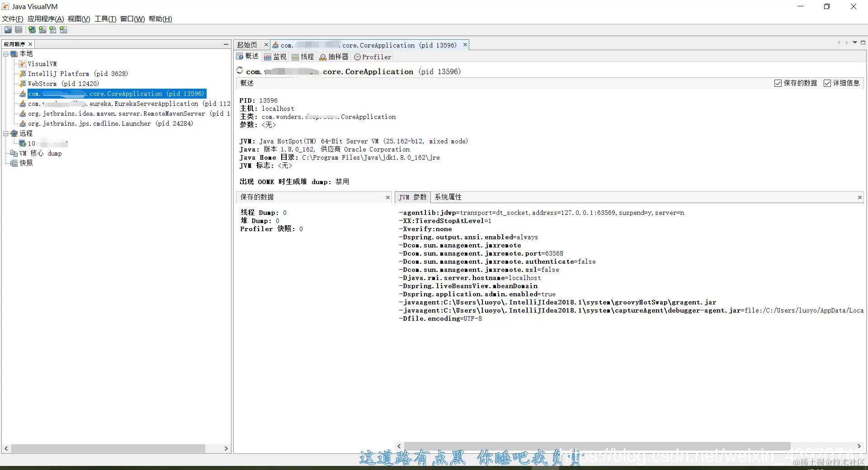This screenshot has width=868, height=470.
Task: Toggle the 保存的数据 checkbox
Action: [778, 83]
